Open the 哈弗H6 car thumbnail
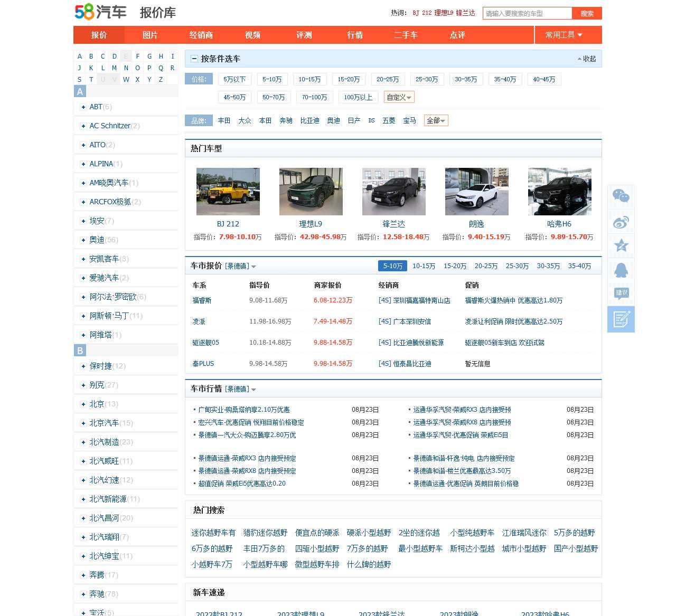Screen dimensions: 676x616 click(x=559, y=192)
